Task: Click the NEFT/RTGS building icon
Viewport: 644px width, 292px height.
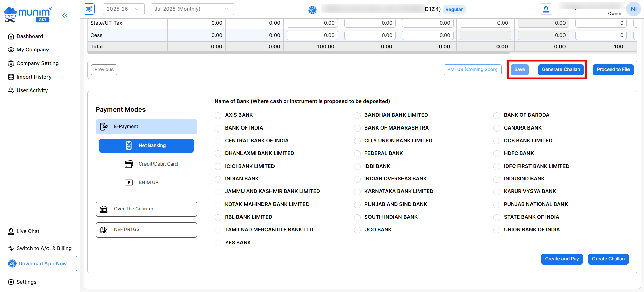Action: click(104, 230)
